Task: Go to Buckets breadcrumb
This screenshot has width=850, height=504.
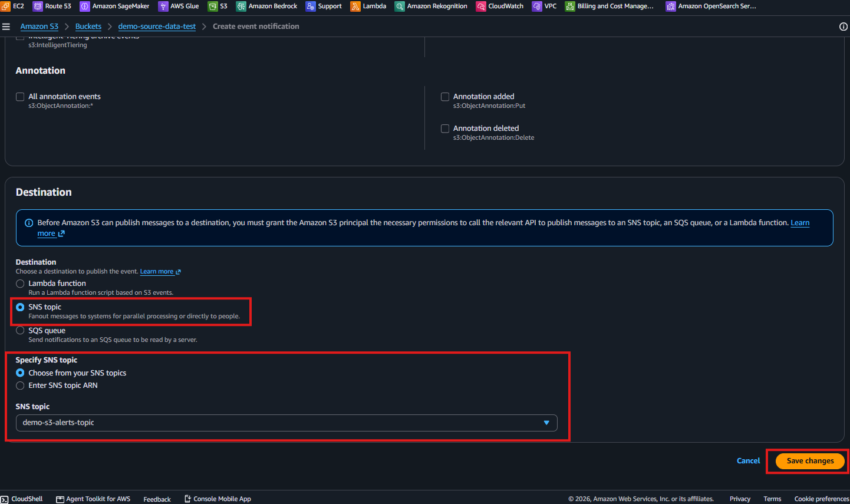Action: [x=88, y=27]
